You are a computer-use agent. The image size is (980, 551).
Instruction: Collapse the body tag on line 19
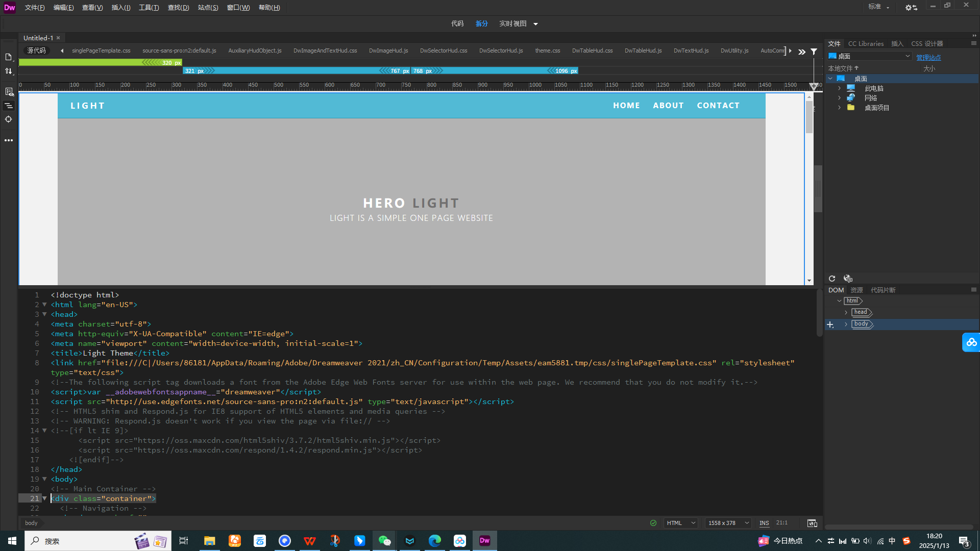tap(44, 479)
